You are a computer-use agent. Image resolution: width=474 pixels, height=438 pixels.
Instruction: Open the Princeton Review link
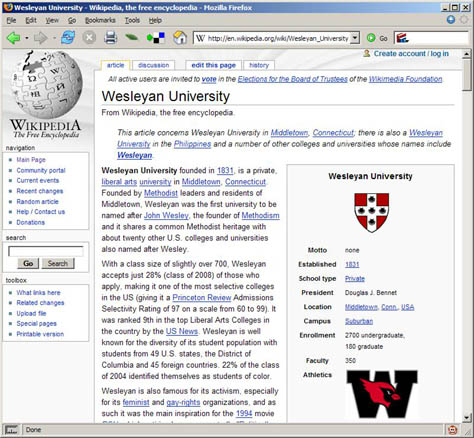coord(202,298)
